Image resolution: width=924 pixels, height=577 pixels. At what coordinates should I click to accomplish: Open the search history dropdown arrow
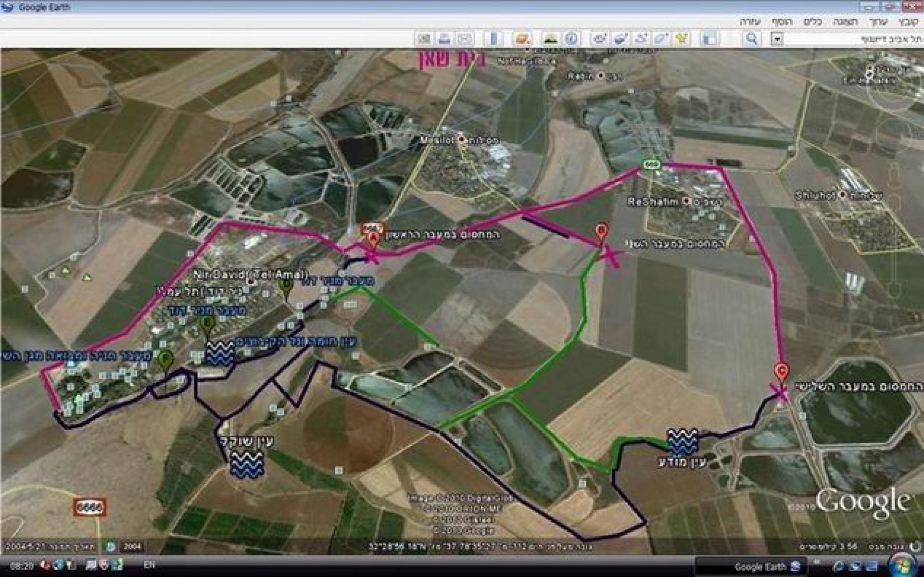coord(777,39)
